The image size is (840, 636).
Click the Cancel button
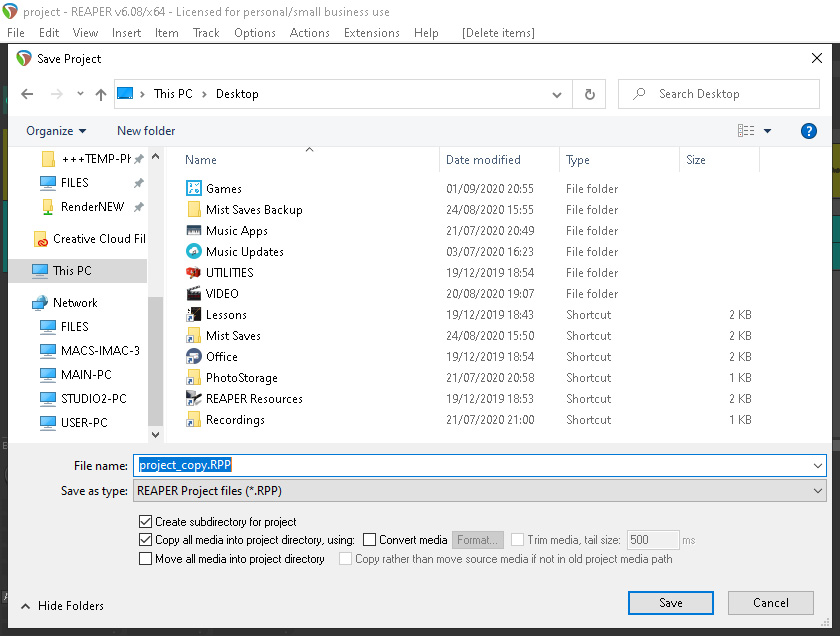point(771,603)
